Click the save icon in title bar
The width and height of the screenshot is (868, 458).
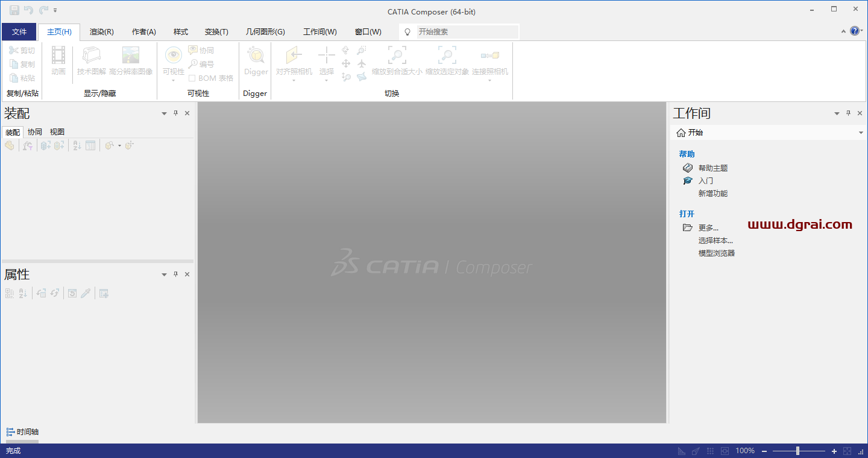click(x=14, y=10)
